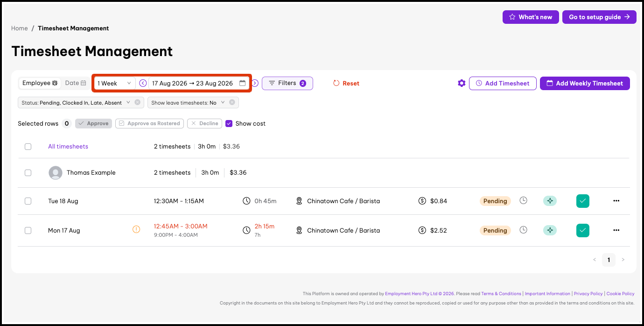This screenshot has height=326, width=644.
Task: Open Terms & Conditions link
Action: pos(501,294)
